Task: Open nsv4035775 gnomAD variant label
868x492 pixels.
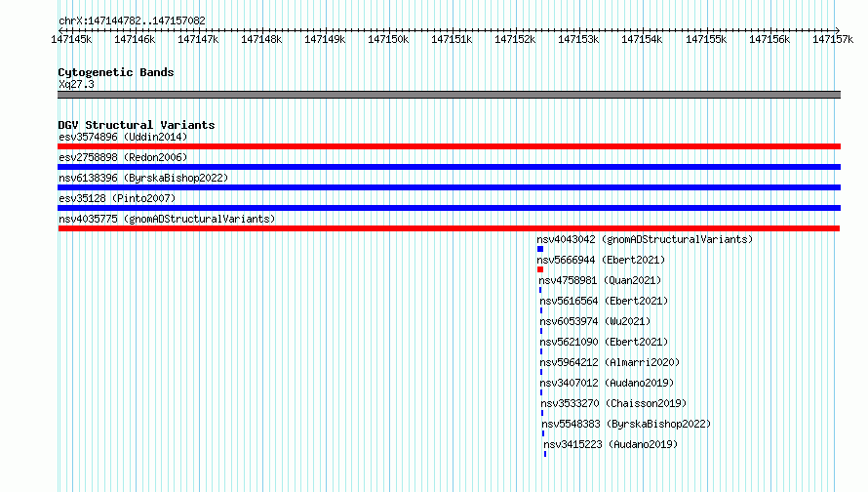Action: point(167,219)
